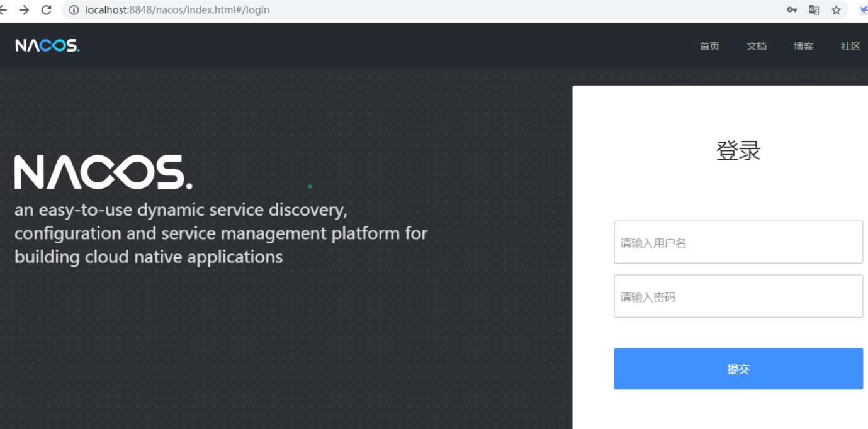The height and width of the screenshot is (429, 868).
Task: Reload the page with refresh icon
Action: (46, 10)
